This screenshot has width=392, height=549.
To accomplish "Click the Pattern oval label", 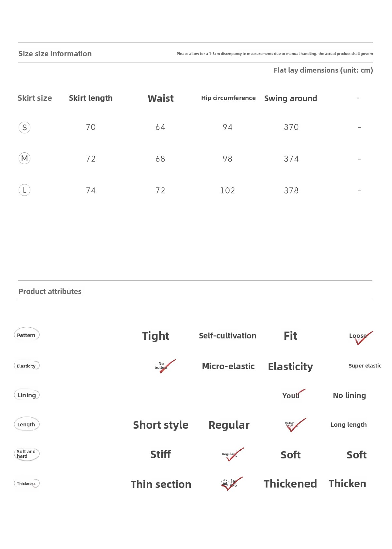I will pyautogui.click(x=26, y=335).
